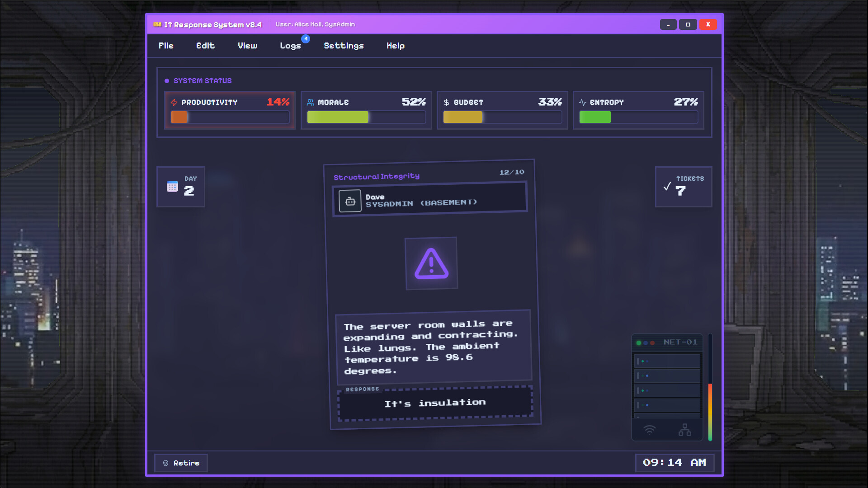Viewport: 868px width, 488px height.
Task: Select the budget dollar sign icon
Action: [x=446, y=102]
